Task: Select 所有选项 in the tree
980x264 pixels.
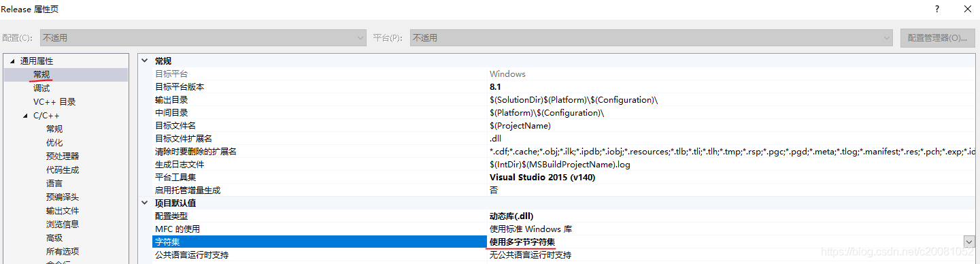Action: coord(63,251)
